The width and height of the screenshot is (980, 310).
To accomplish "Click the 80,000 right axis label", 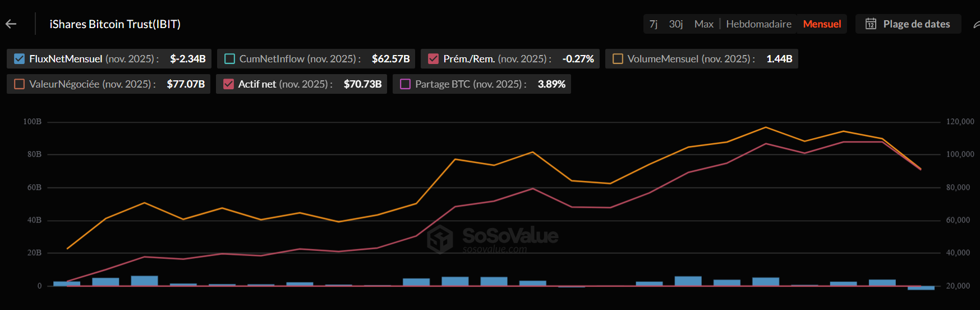I will (x=958, y=187).
